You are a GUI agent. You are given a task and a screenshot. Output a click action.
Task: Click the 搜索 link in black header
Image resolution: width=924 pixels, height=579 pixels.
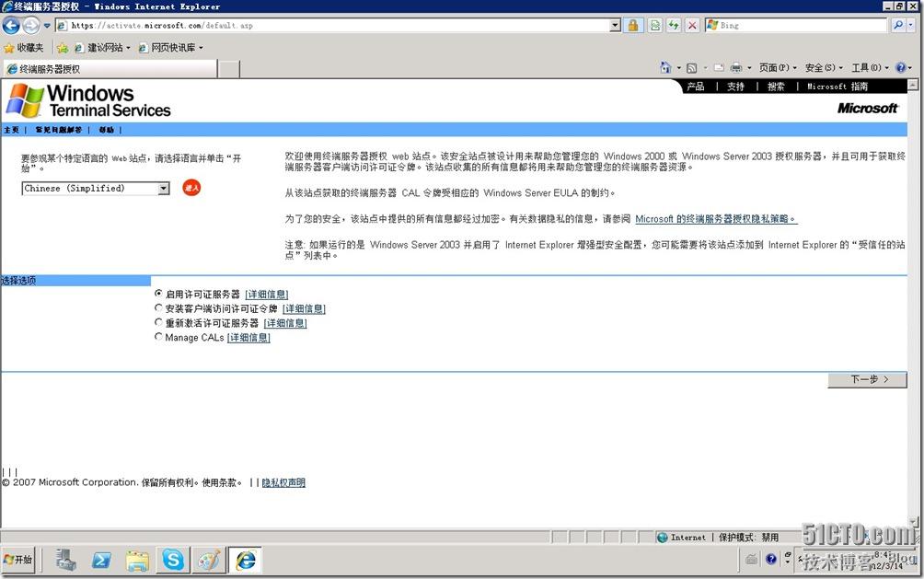(776, 87)
